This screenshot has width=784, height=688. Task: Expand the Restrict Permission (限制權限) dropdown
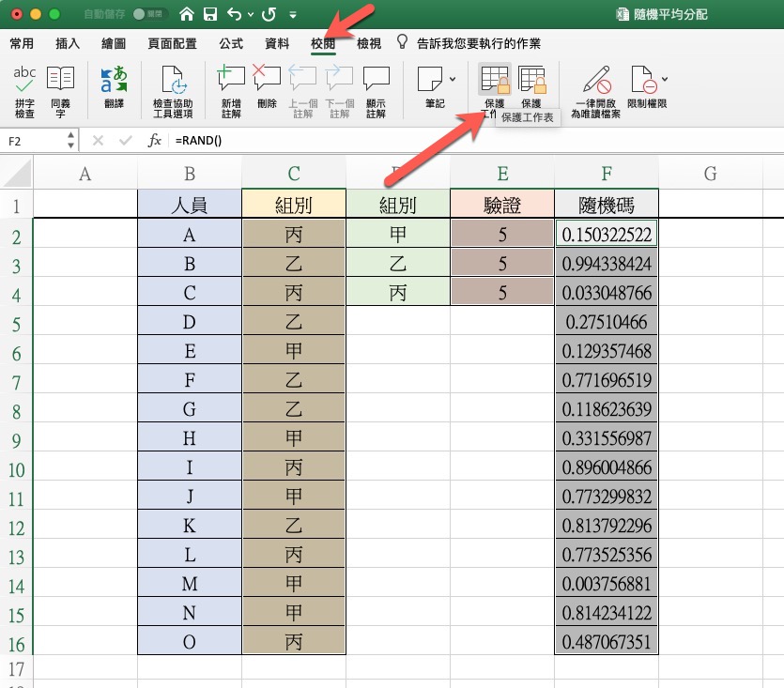point(665,79)
